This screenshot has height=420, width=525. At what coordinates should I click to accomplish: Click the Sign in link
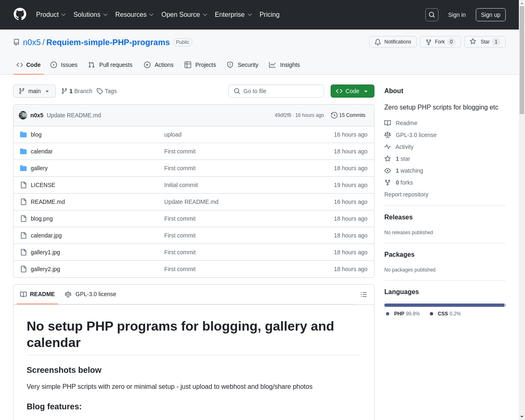tap(457, 15)
